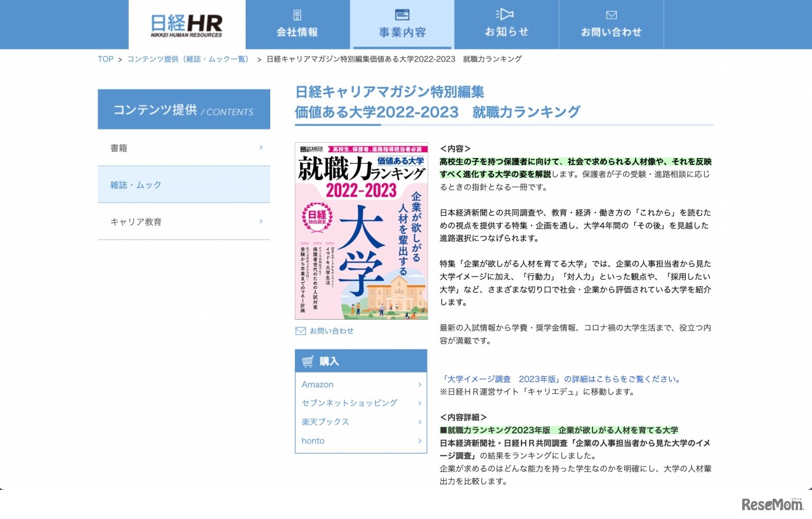The height and width of the screenshot is (519, 812).
Task: Open the 楽天ブックス purchase link
Action: [325, 422]
